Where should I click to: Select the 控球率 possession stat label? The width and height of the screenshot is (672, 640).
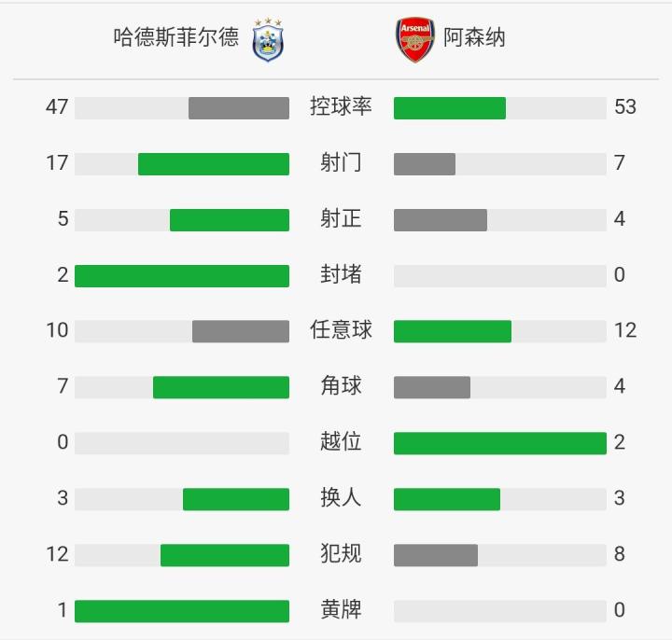click(x=341, y=107)
